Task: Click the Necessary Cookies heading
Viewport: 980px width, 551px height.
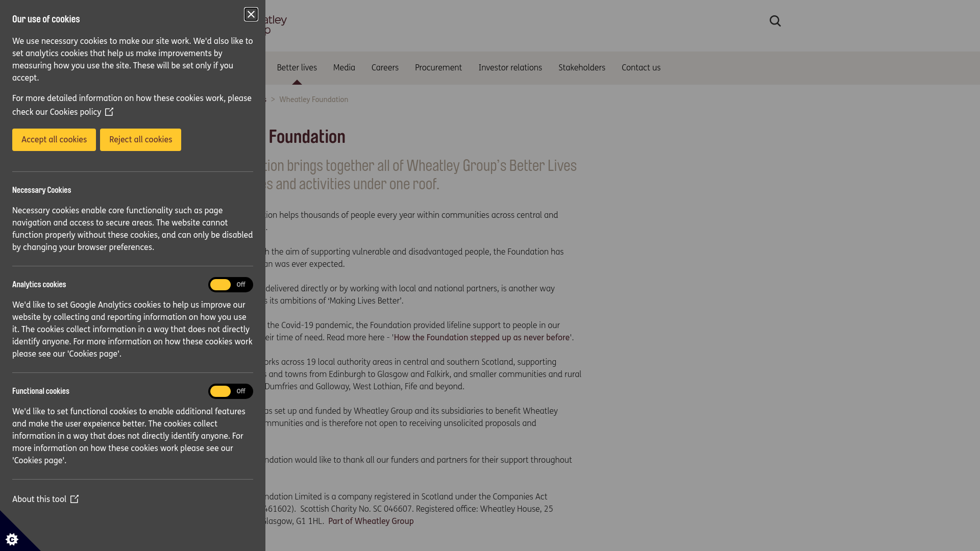Action: (42, 190)
